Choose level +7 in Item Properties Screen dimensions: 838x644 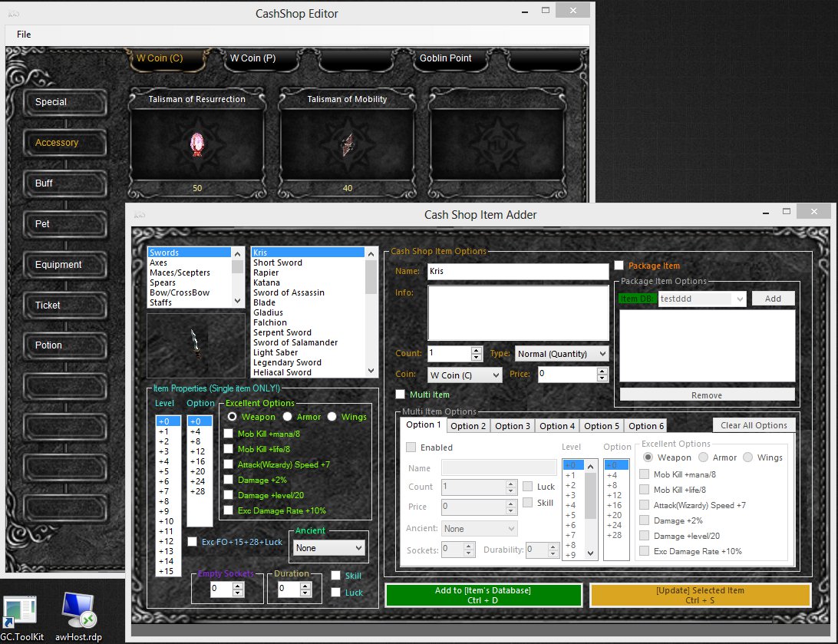(168, 491)
